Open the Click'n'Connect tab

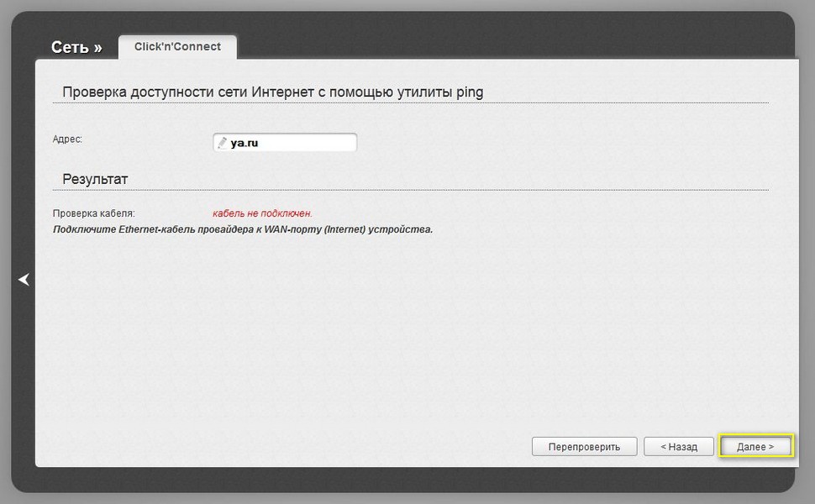pyautogui.click(x=177, y=47)
